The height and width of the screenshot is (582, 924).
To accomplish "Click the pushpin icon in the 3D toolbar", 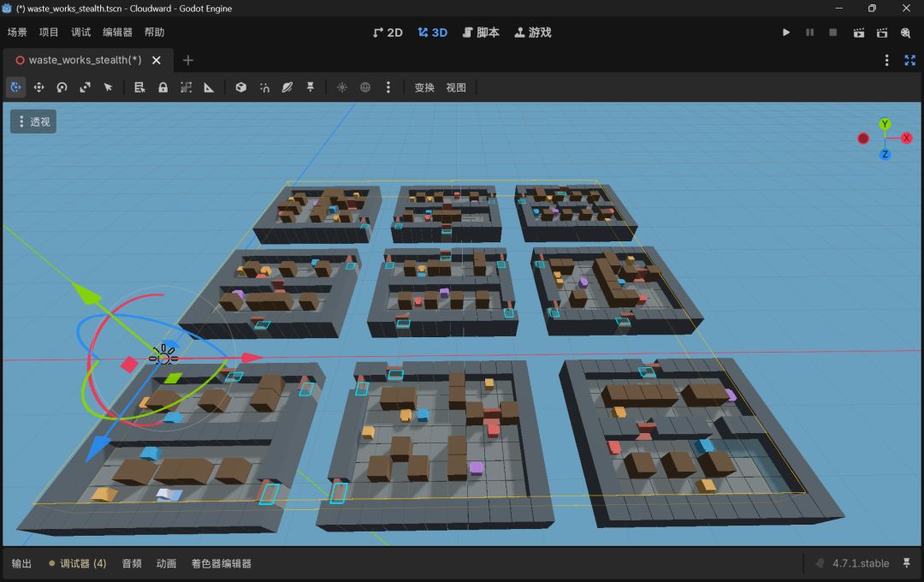I will click(x=310, y=87).
